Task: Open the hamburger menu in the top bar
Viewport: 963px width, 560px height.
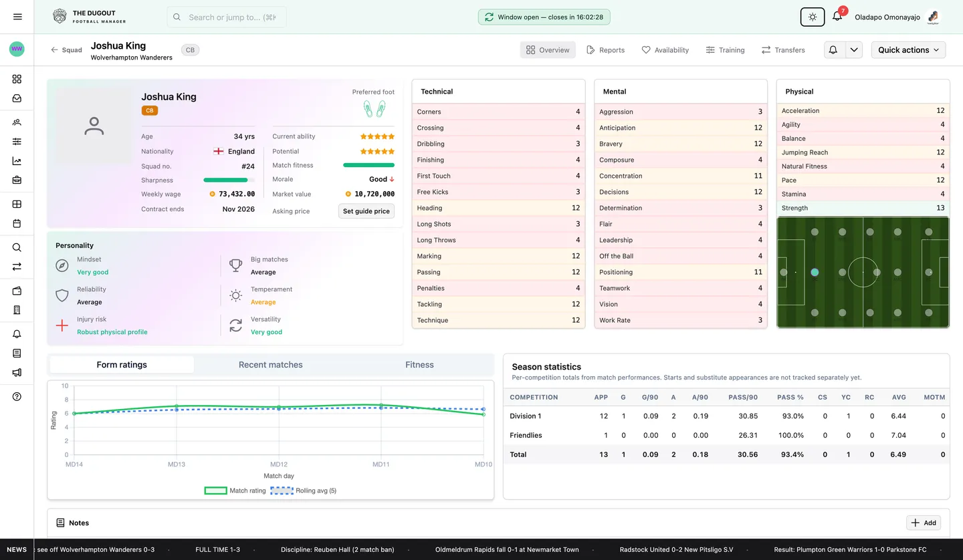Action: [17, 17]
